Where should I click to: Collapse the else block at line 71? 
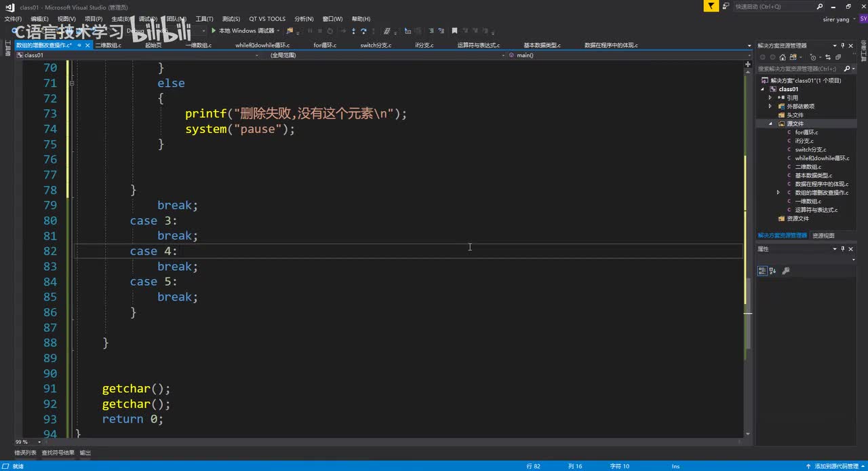[71, 83]
